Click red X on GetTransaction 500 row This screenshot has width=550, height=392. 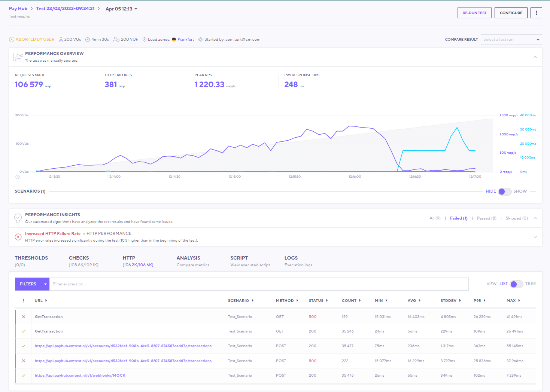click(24, 317)
